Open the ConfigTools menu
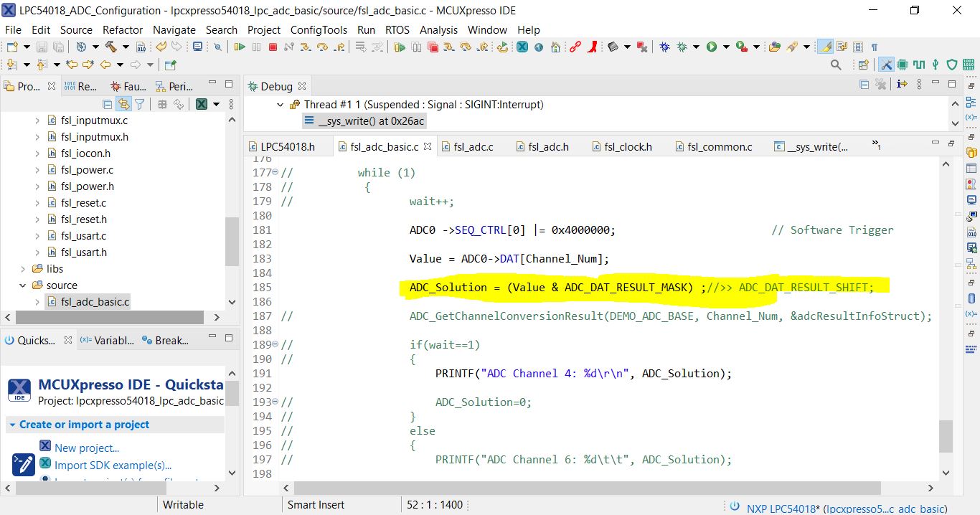Screen dimensions: 980x515 point(319,30)
